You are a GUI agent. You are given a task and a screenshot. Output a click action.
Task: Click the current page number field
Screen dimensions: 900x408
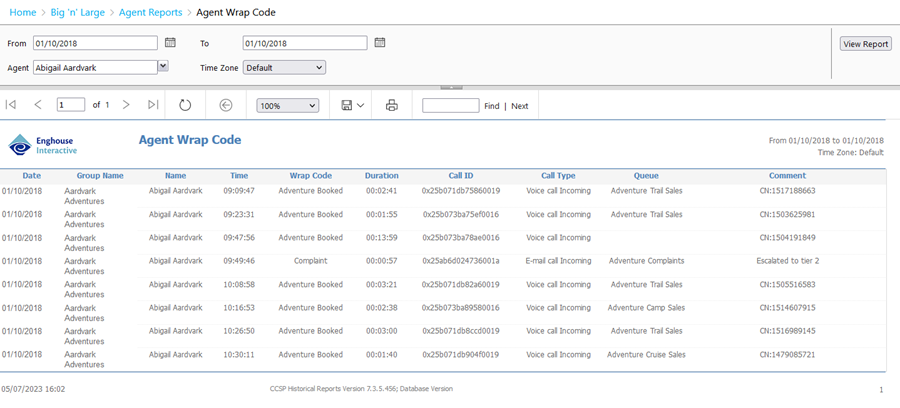71,105
